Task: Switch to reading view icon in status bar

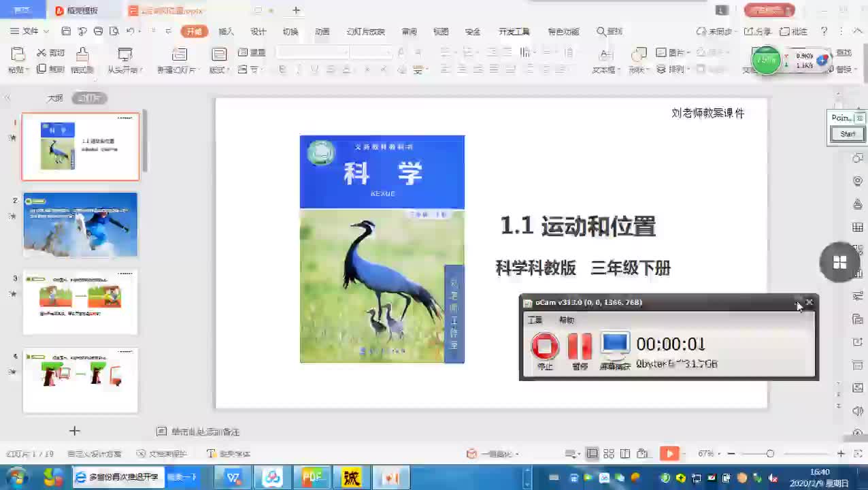Action: (x=625, y=454)
